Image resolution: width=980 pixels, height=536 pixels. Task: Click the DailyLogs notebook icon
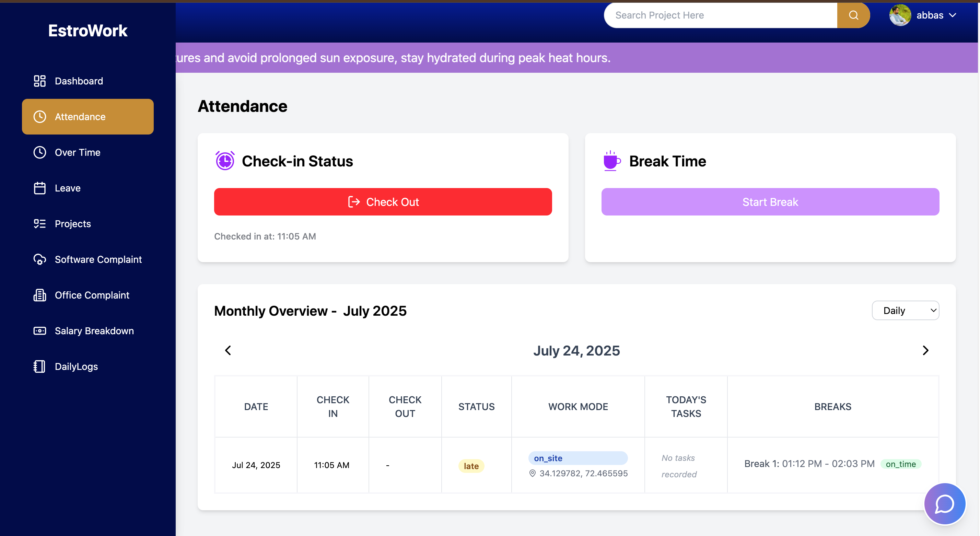[x=39, y=367]
